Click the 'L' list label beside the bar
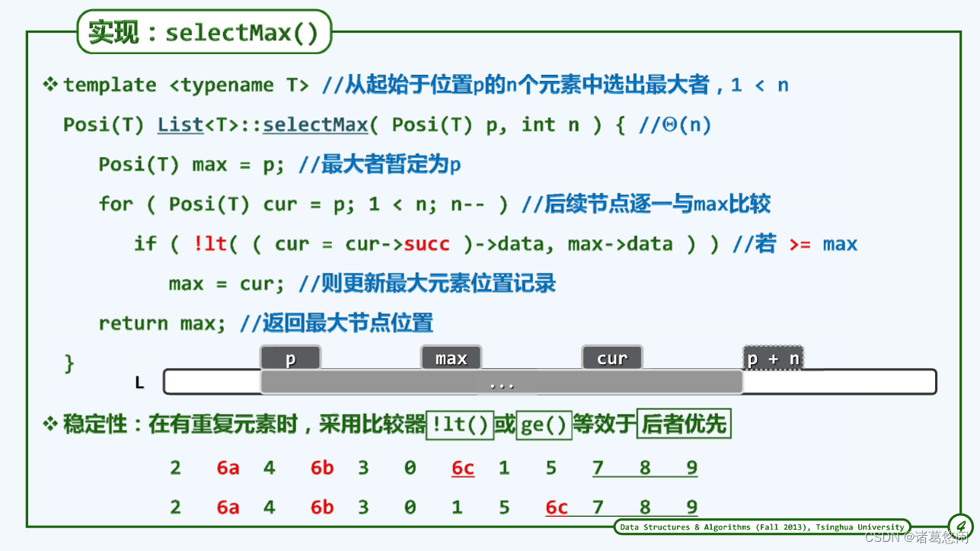 click(139, 383)
